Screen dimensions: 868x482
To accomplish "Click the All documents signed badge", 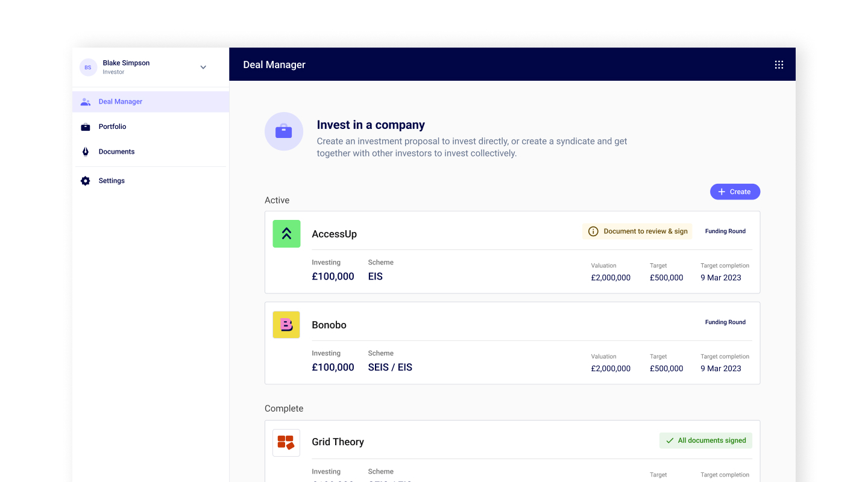I will pos(706,440).
